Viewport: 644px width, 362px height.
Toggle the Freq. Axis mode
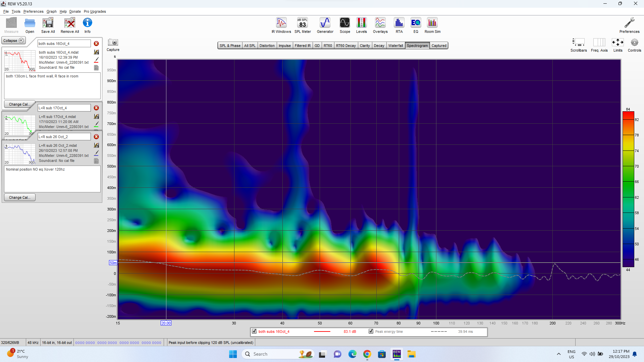tap(599, 43)
